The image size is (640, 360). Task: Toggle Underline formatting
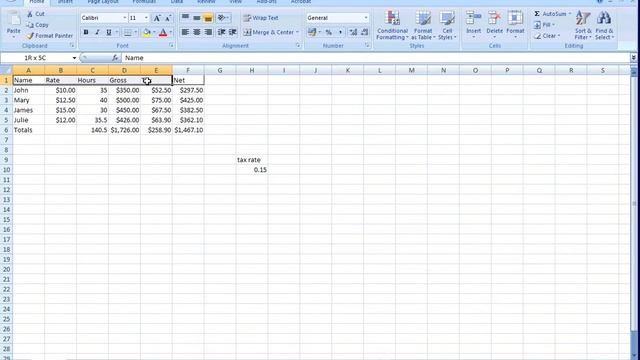[109, 32]
